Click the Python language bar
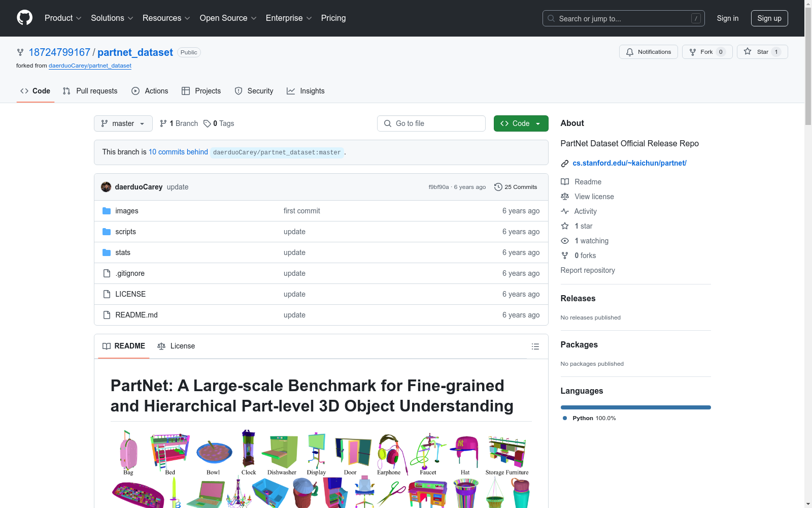This screenshot has height=508, width=812. [636, 407]
